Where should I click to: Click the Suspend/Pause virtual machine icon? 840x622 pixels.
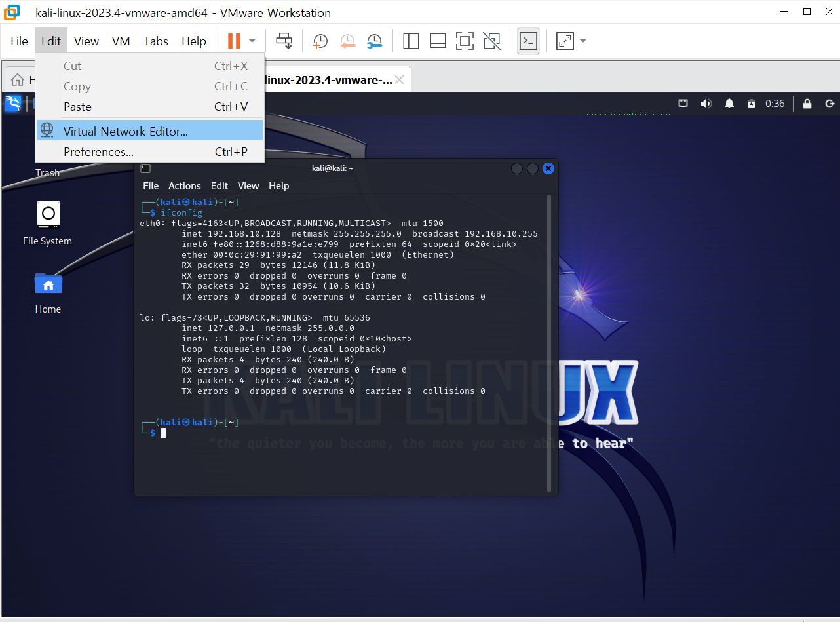click(234, 41)
